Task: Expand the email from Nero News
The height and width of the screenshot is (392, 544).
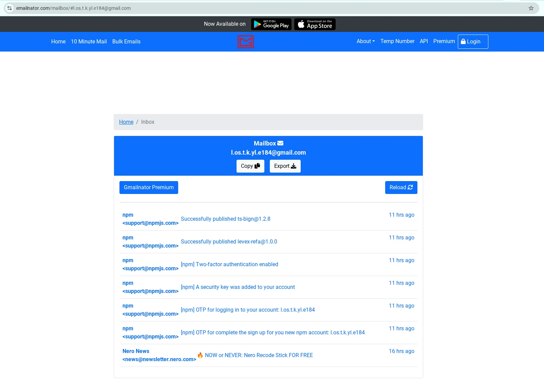Action: 259,355
